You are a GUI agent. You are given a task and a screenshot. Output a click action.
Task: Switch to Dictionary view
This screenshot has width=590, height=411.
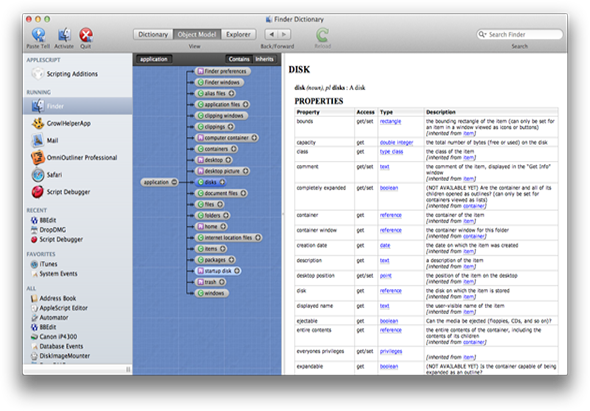coord(153,34)
